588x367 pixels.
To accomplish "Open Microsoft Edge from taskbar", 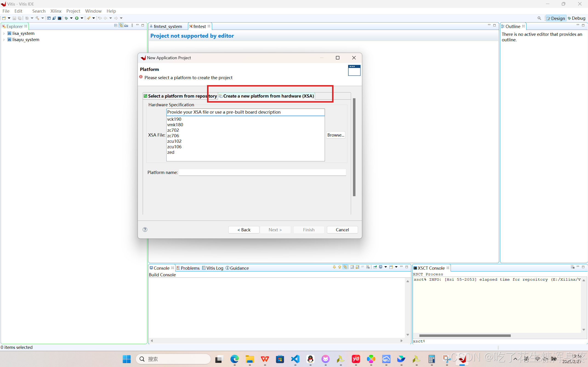I will click(x=234, y=359).
